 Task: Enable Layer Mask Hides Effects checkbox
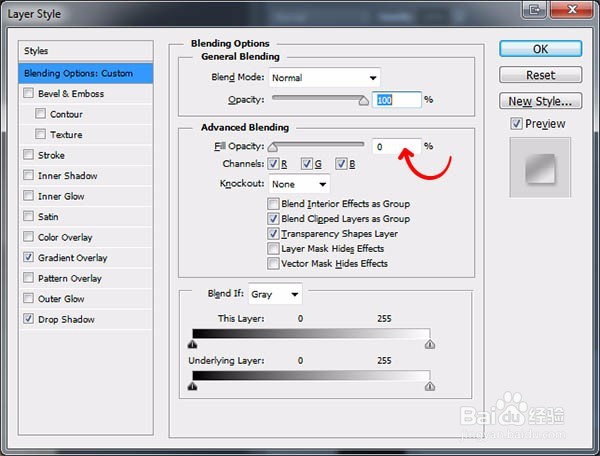coord(273,249)
